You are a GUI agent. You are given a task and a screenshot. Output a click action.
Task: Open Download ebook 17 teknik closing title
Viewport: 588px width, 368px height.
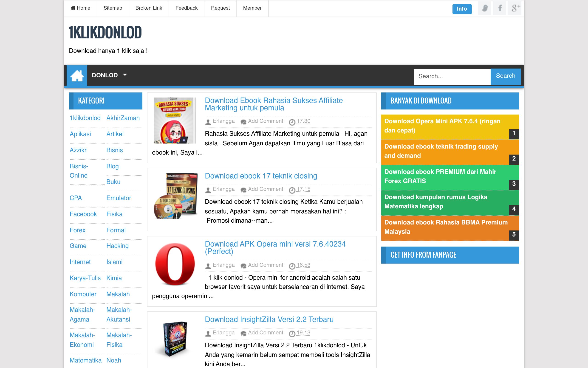pyautogui.click(x=261, y=176)
